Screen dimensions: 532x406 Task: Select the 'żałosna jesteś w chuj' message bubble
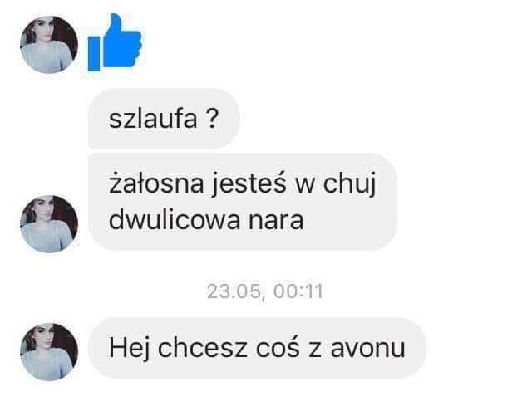click(x=242, y=202)
